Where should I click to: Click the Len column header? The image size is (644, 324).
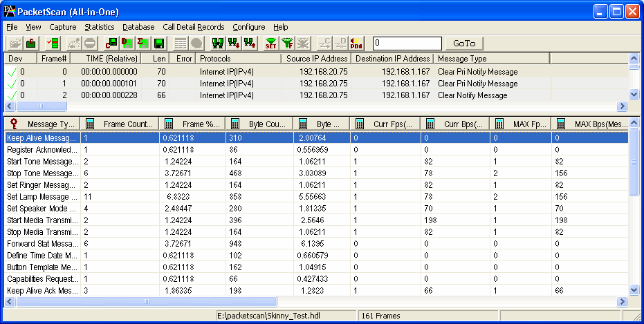[x=156, y=59]
